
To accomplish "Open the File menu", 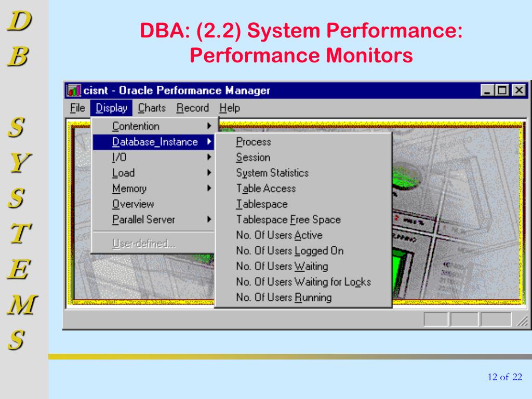I will (77, 108).
